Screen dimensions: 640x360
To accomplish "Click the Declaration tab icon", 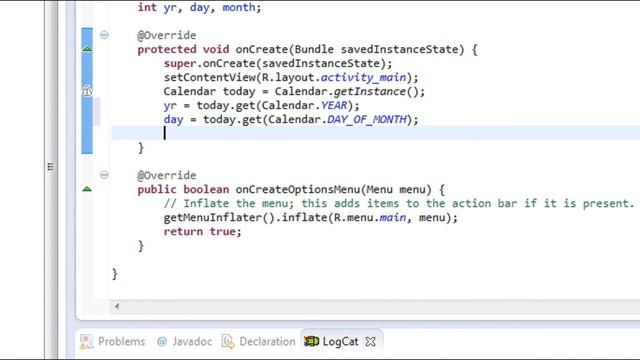I will point(228,342).
